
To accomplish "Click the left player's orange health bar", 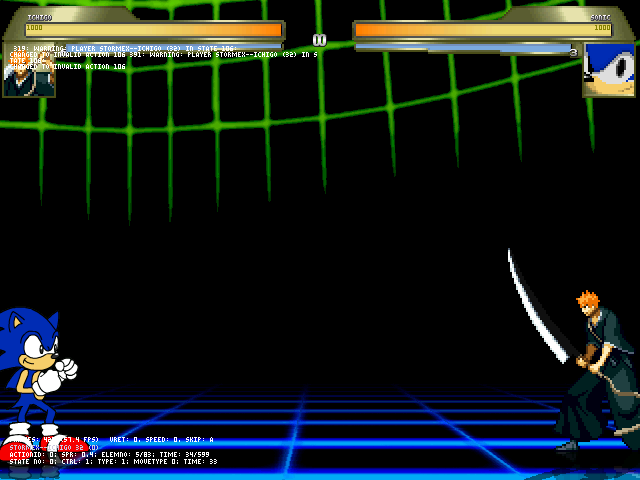I will click(160, 29).
